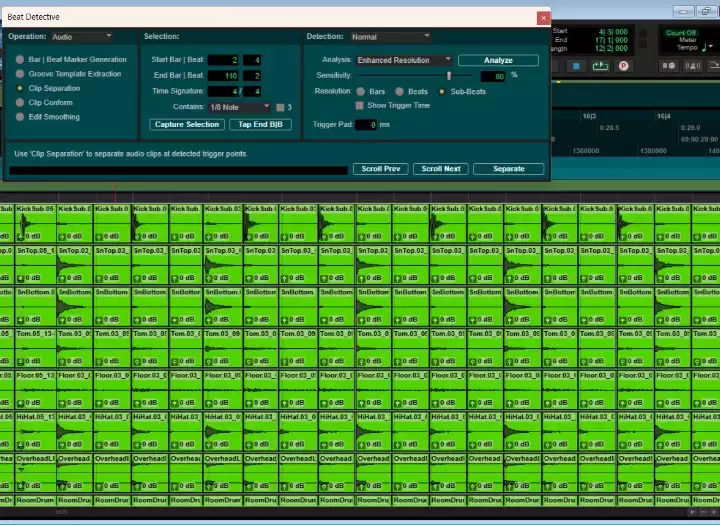Image resolution: width=720 pixels, height=525 pixels.
Task: Close the Beat Detective window
Action: 543,17
